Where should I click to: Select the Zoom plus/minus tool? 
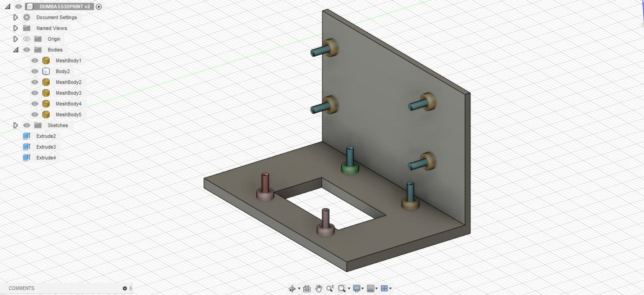pos(330,289)
